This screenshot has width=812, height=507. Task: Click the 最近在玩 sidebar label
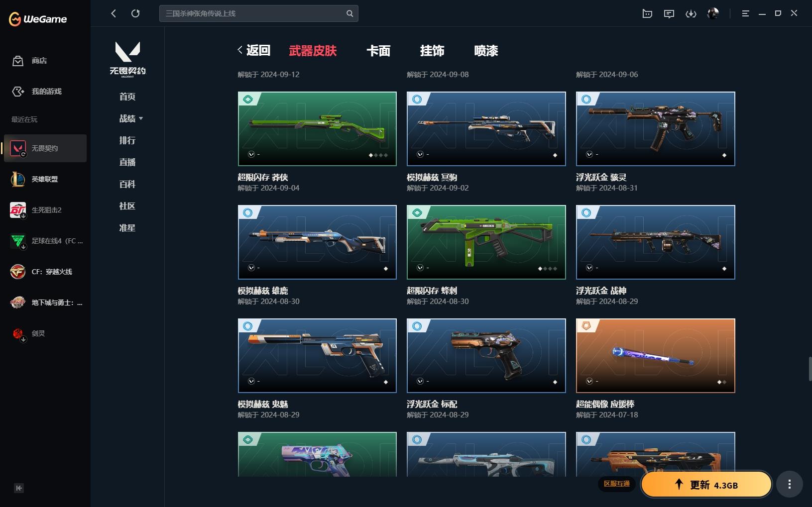(24, 119)
